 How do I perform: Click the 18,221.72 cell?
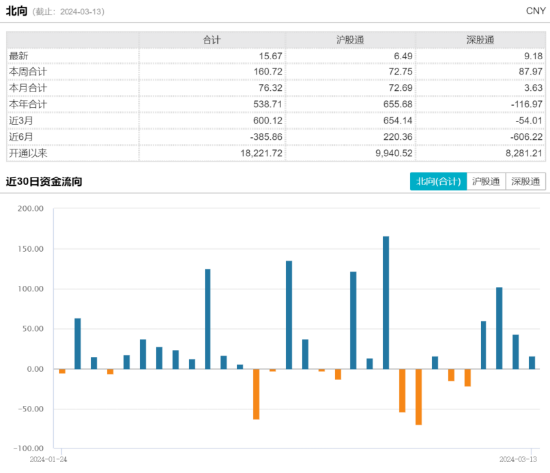[261, 153]
